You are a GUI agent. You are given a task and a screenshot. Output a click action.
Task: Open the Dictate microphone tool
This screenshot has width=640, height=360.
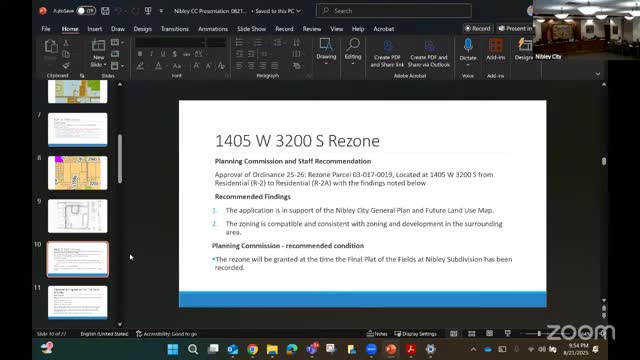[468, 50]
